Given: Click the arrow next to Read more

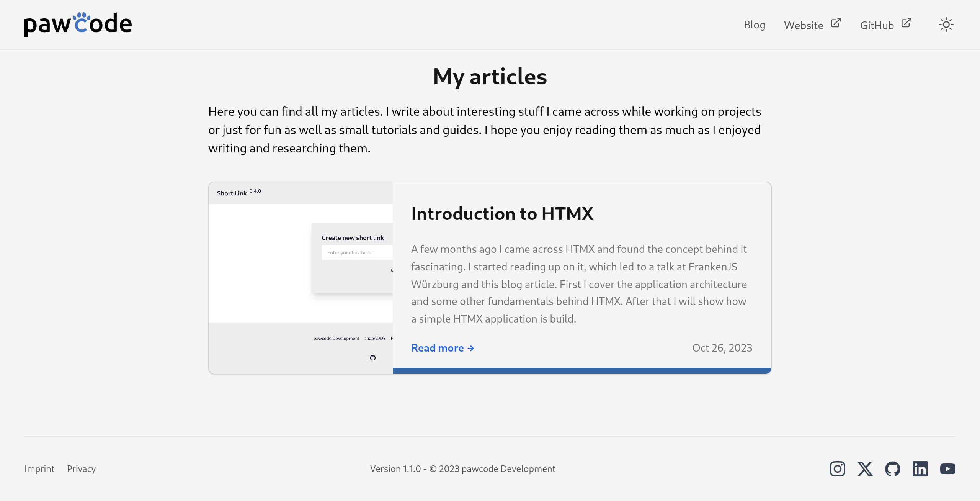Looking at the screenshot, I should [471, 348].
